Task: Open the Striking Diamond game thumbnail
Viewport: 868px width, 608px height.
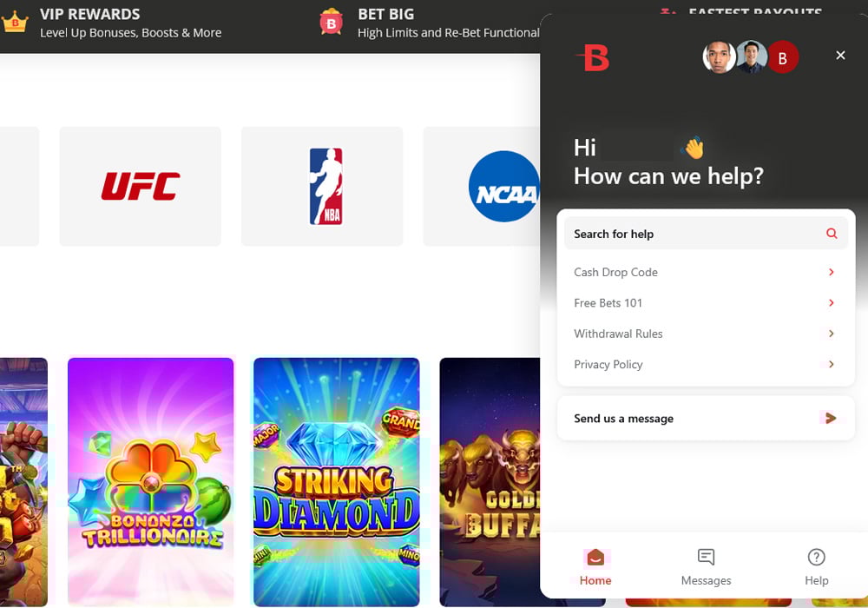Action: (336, 482)
